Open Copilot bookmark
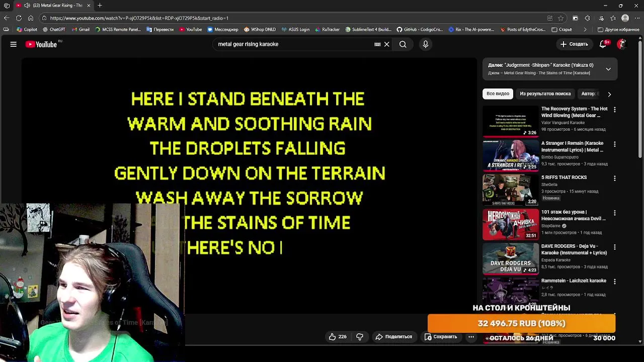The width and height of the screenshot is (644, 362). click(x=26, y=30)
